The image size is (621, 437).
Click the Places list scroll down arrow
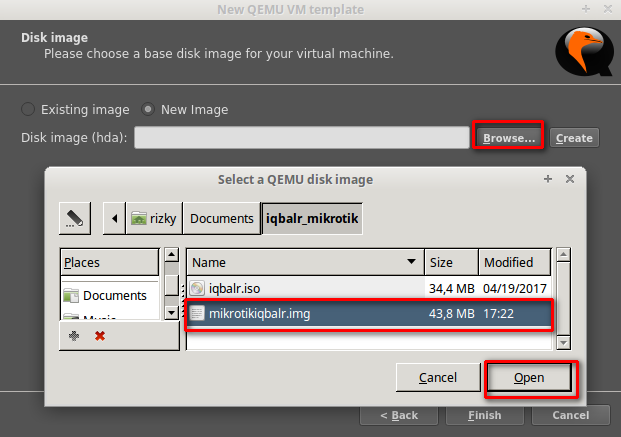point(171,313)
